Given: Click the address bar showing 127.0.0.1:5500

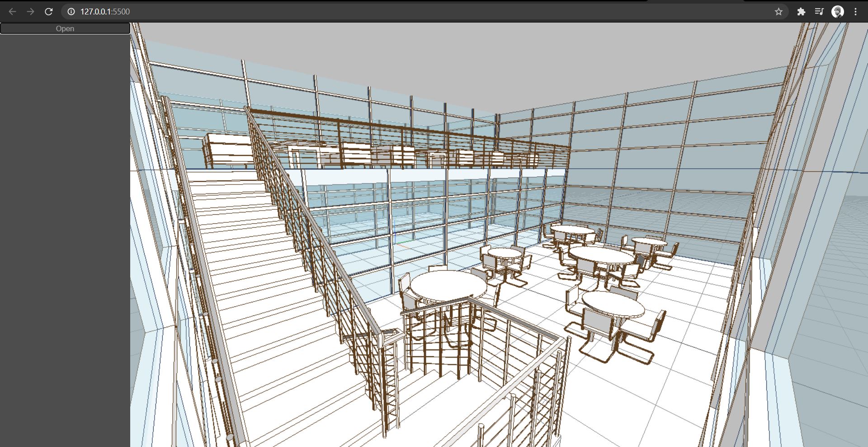Looking at the screenshot, I should [425, 12].
